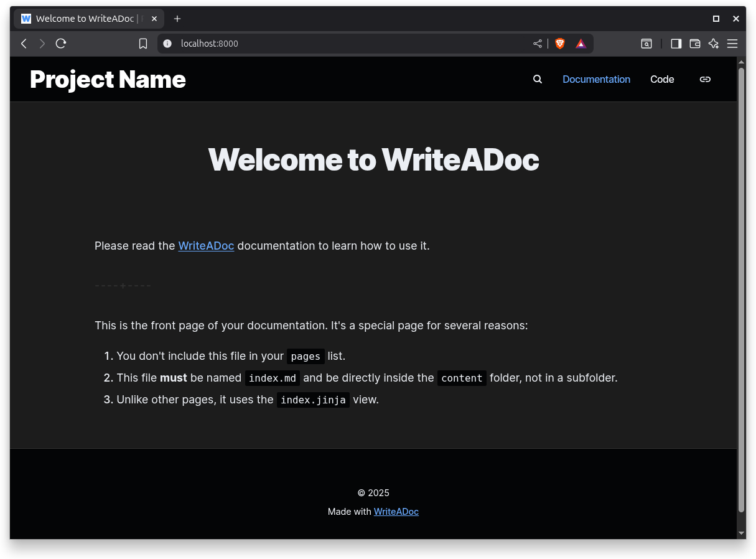Open the Brave Wallet
The height and width of the screenshot is (559, 756).
[x=695, y=44]
